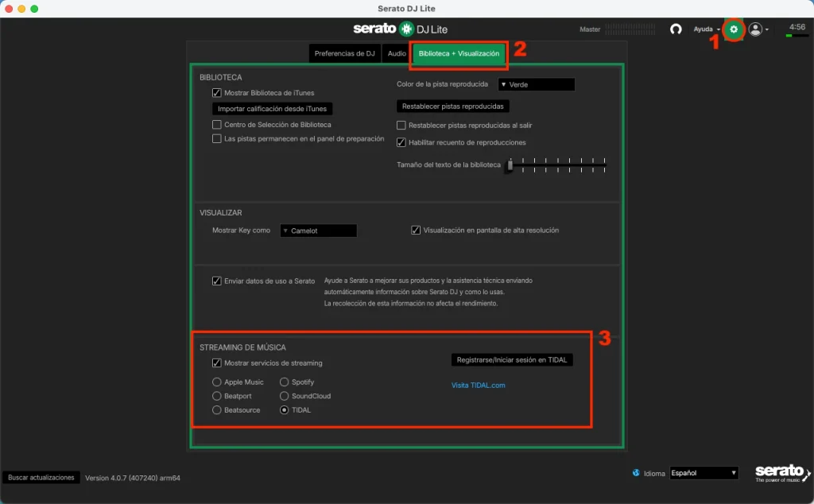This screenshot has width=814, height=504.
Task: Open the Visita TIDAL.com link
Action: (478, 385)
